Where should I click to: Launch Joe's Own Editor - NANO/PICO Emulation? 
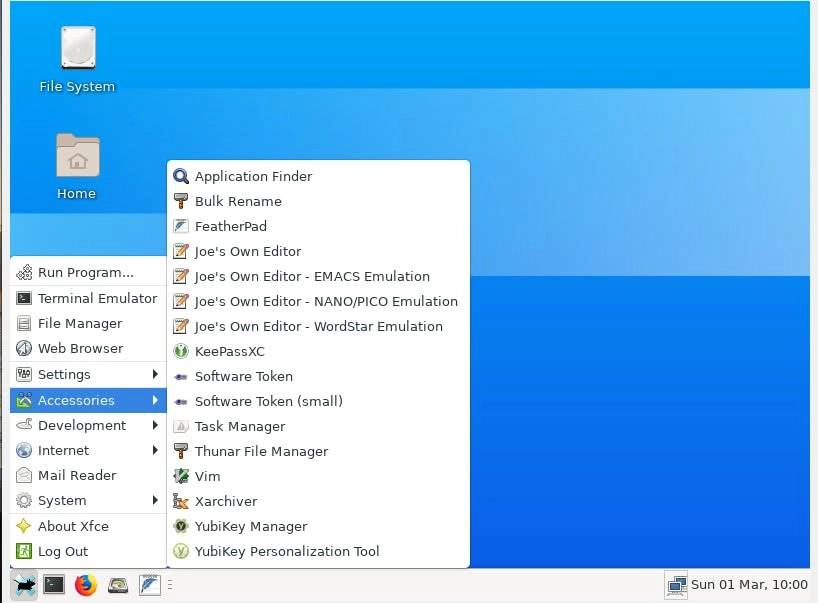318,302
